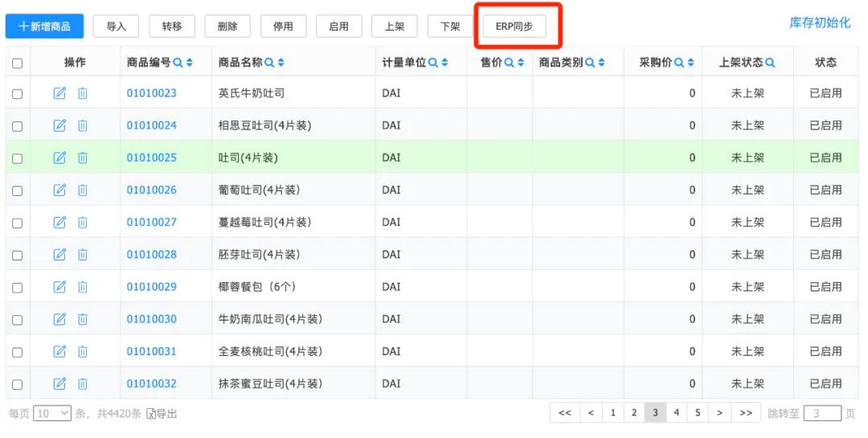This screenshot has width=868, height=438.
Task: Open product code link 01010029
Action: pos(152,287)
